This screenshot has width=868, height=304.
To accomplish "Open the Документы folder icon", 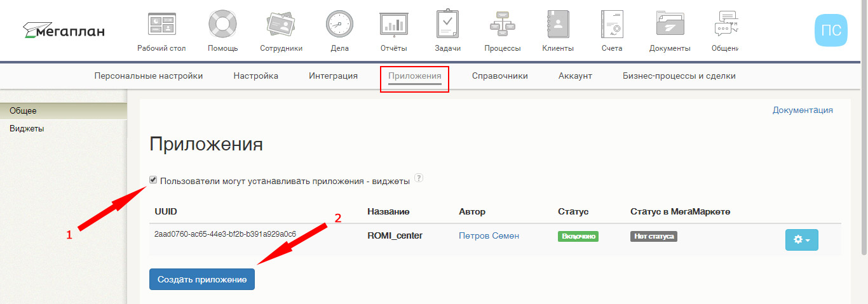I will pyautogui.click(x=670, y=25).
